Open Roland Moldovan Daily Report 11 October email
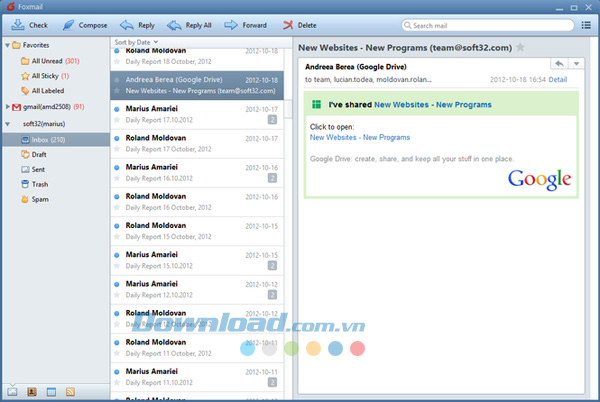 pyautogui.click(x=197, y=348)
